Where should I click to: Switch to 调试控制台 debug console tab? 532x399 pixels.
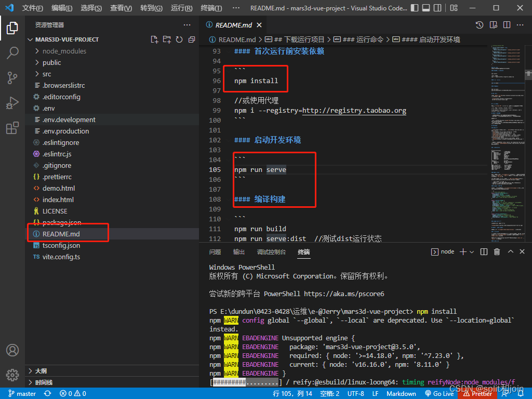point(271,252)
